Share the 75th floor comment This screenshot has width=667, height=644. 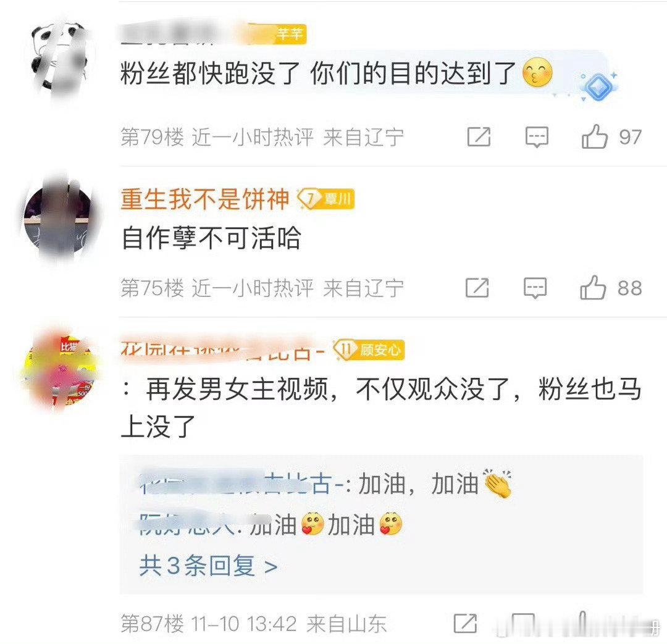pos(477,288)
